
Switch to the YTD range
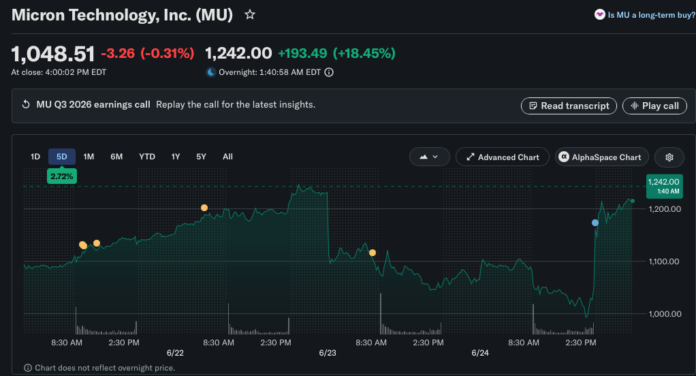coord(147,157)
